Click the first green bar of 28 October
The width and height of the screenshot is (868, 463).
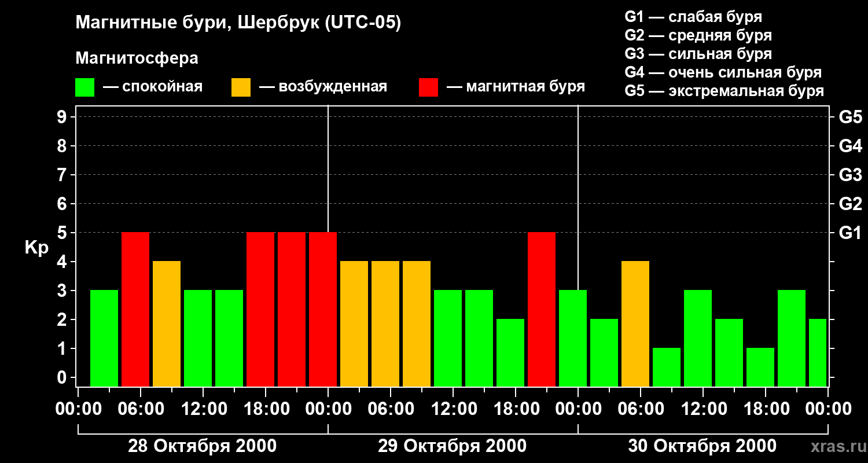click(104, 338)
